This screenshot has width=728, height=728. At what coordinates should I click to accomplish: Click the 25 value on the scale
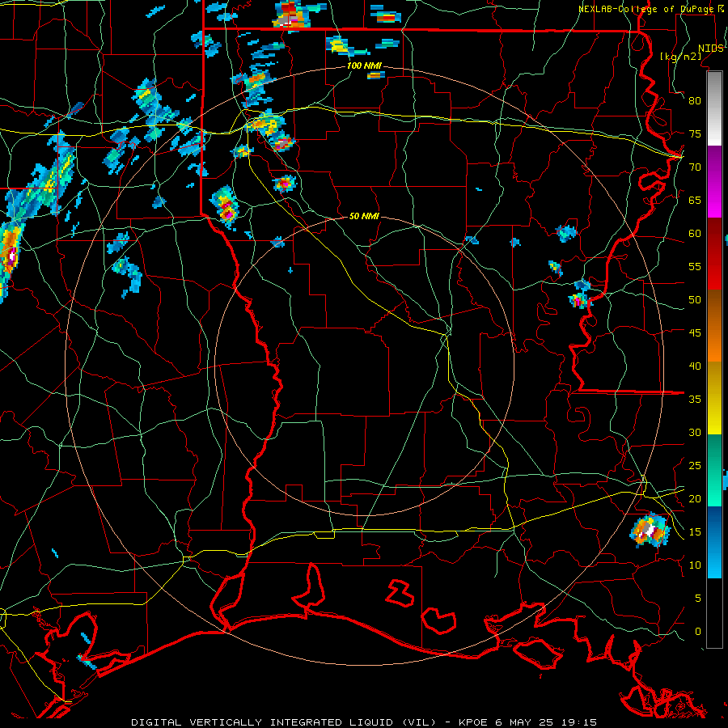[x=695, y=466]
